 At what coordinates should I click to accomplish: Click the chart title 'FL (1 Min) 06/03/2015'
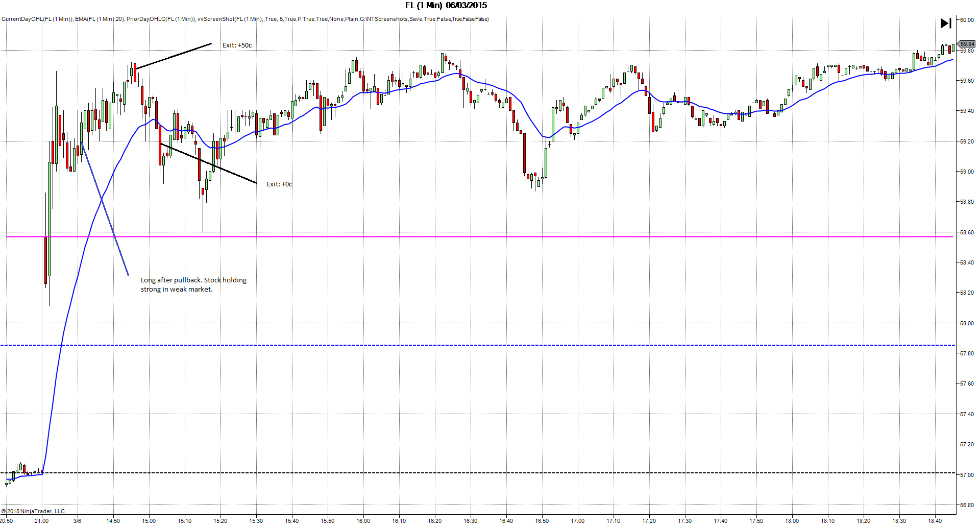coord(446,5)
